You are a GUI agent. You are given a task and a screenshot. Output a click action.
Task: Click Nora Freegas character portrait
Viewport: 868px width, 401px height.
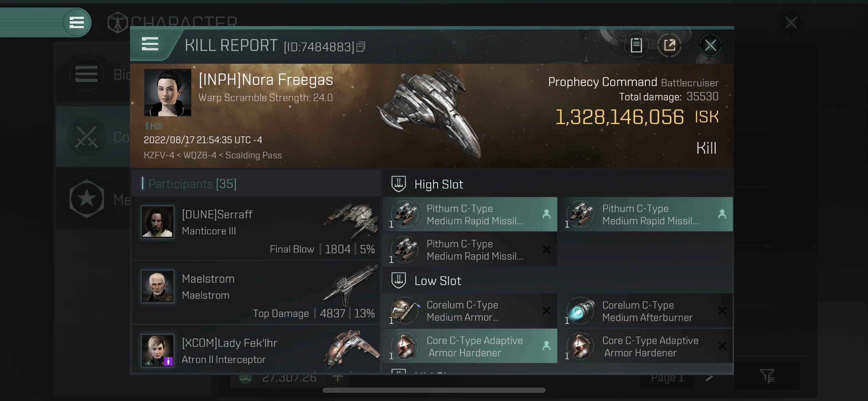click(x=168, y=93)
